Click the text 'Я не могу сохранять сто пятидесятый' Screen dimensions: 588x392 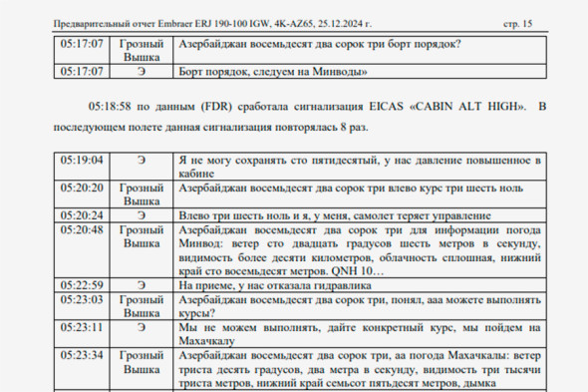(279, 161)
